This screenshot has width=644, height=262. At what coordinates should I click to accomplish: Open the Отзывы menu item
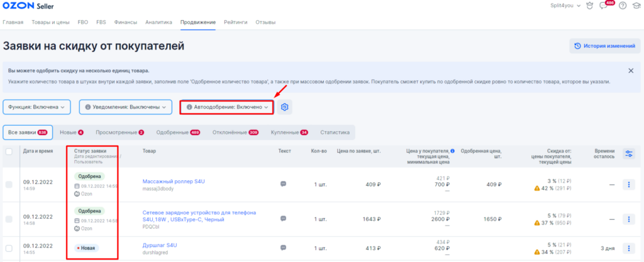(265, 22)
